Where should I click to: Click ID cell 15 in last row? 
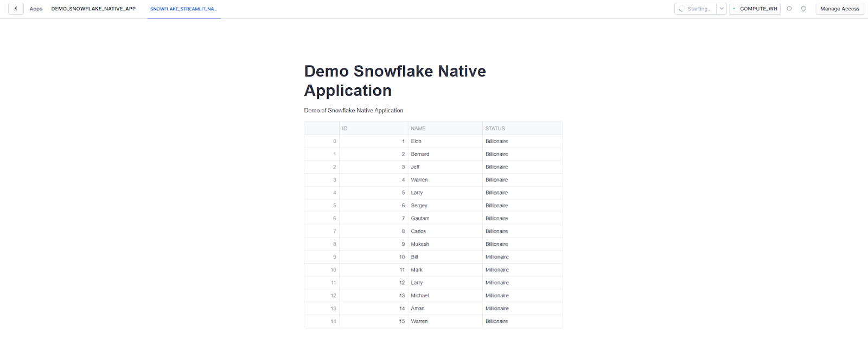[x=373, y=322]
